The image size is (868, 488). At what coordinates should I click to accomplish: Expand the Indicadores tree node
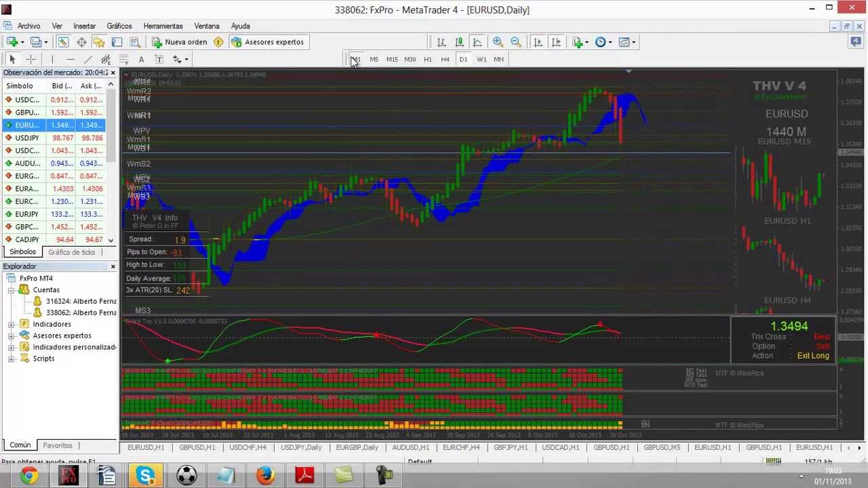click(12, 325)
